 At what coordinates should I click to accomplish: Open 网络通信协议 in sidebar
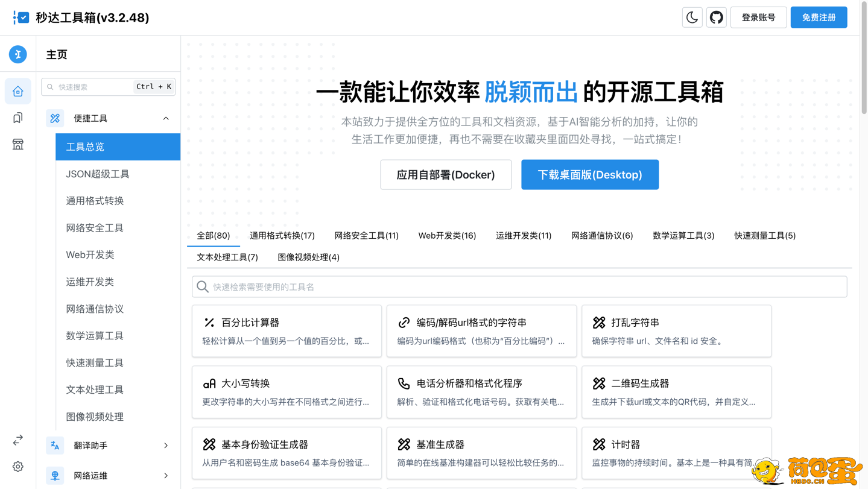tap(118, 309)
